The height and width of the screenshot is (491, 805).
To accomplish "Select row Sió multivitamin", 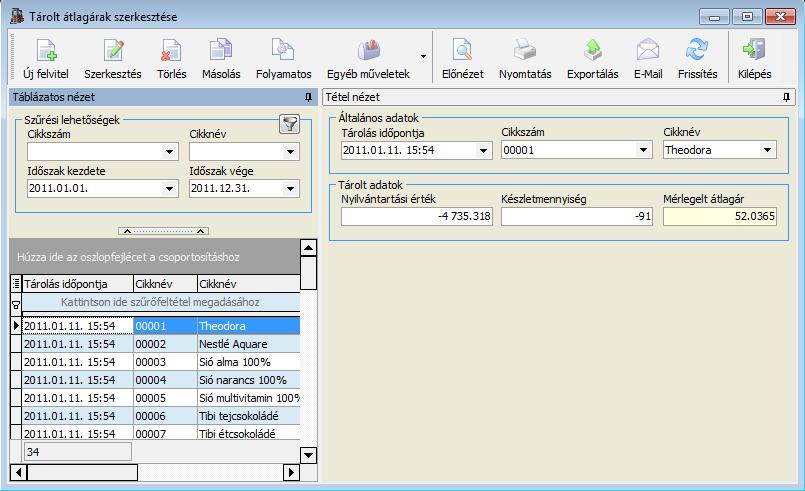I will coord(161,398).
